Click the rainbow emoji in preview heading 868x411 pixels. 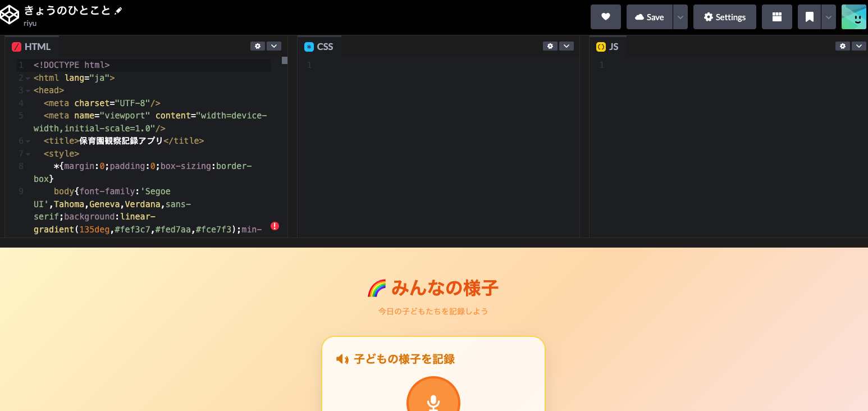tap(377, 289)
